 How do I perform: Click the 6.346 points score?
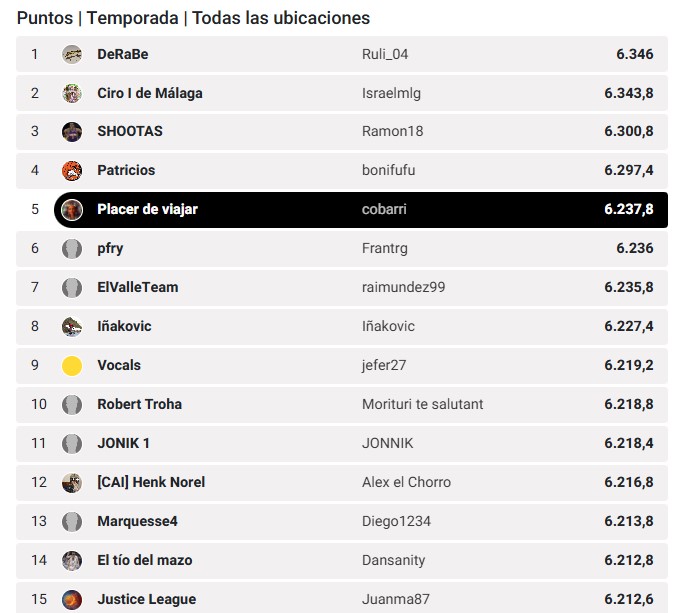point(635,54)
